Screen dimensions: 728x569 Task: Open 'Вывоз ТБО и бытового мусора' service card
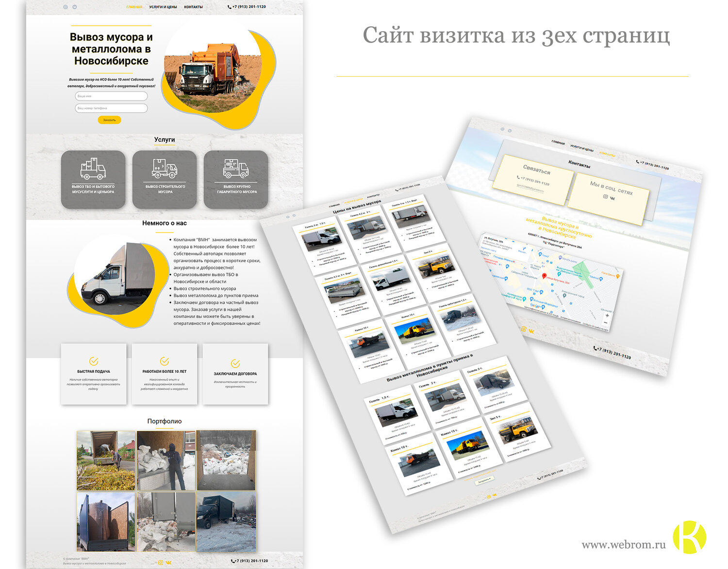click(93, 180)
